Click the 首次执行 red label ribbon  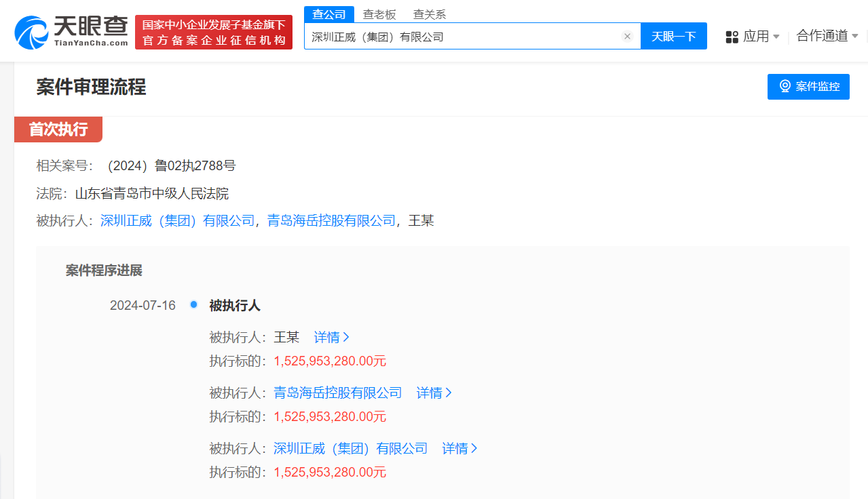tap(58, 129)
